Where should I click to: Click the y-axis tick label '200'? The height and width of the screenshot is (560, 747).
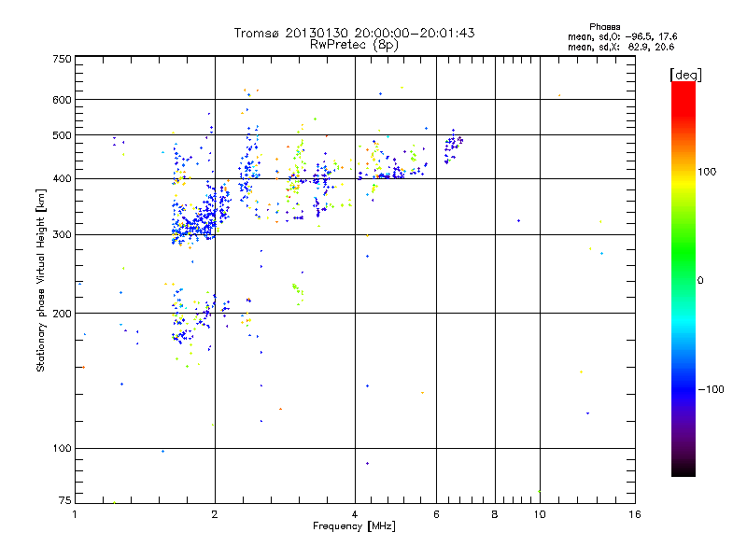click(63, 314)
